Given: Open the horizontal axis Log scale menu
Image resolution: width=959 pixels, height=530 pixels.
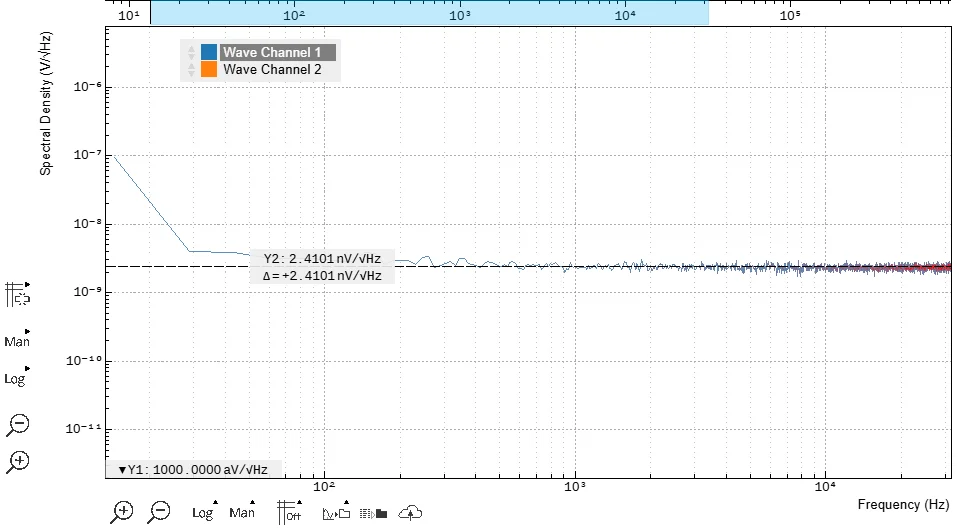Looking at the screenshot, I should (x=204, y=512).
